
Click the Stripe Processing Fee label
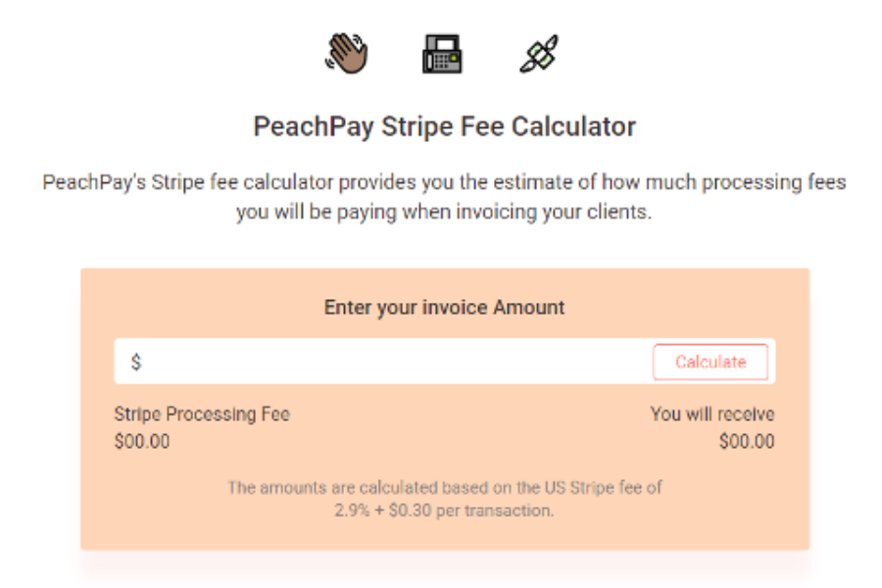click(x=202, y=415)
